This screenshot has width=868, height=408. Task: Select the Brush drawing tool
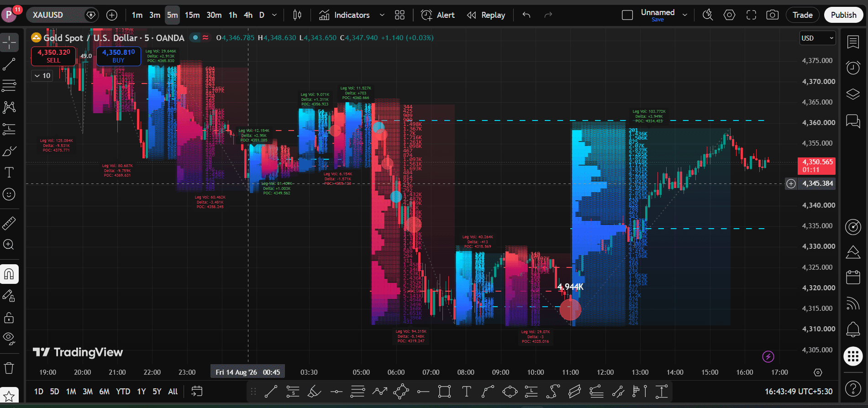(9, 151)
